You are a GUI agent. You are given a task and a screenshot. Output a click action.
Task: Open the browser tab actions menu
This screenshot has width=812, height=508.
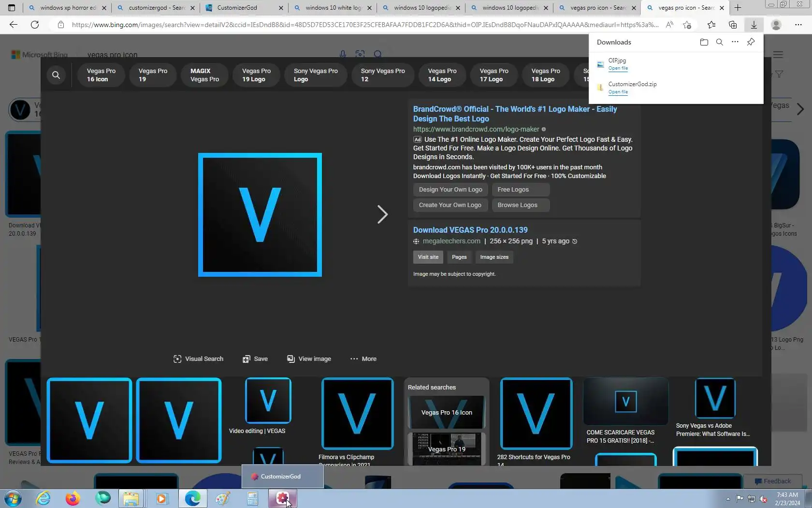coord(12,8)
